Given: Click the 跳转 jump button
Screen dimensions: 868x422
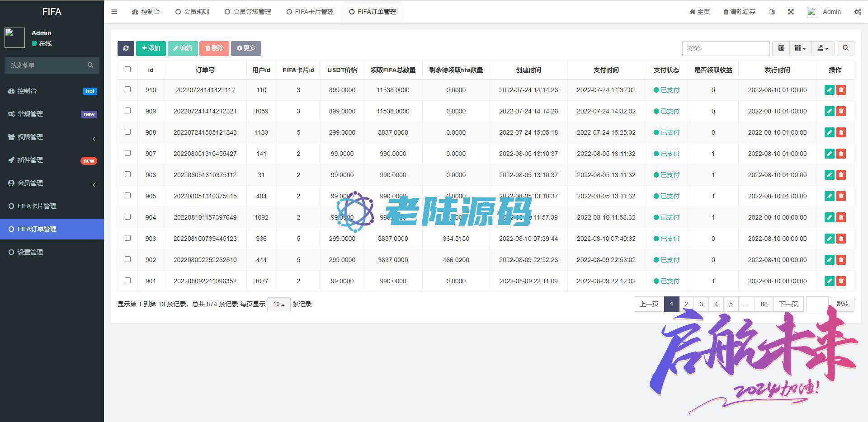Looking at the screenshot, I should (x=843, y=304).
